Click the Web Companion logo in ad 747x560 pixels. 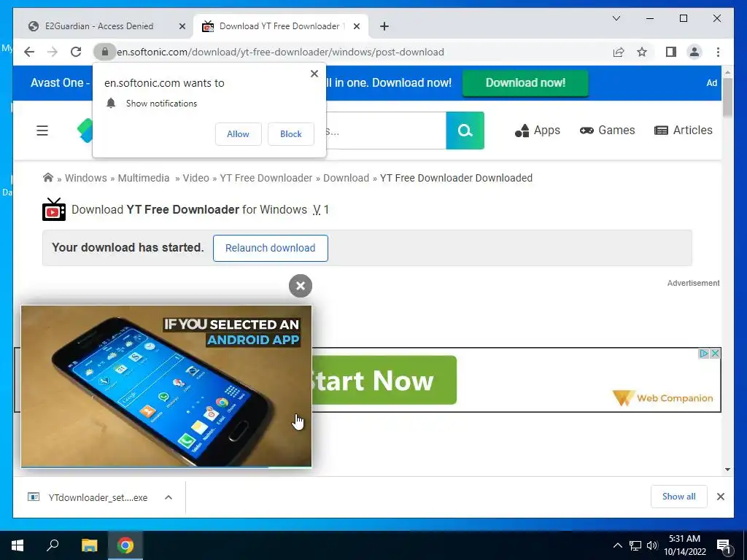[x=663, y=397]
